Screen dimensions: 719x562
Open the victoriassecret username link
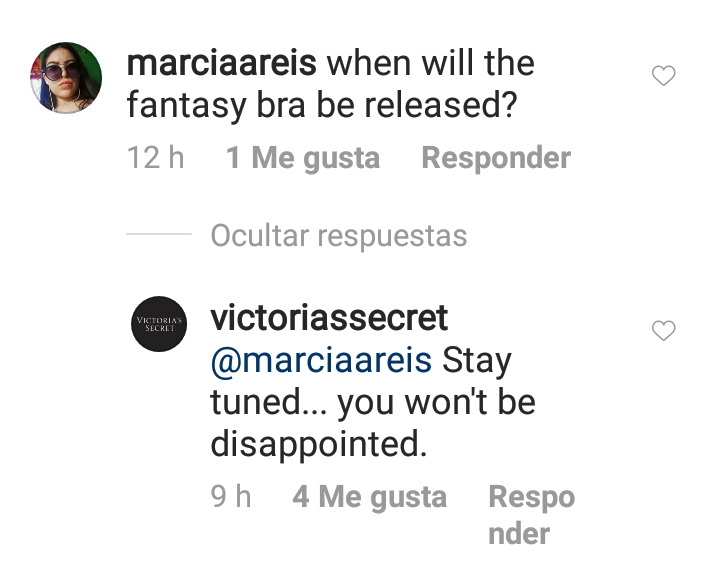tap(329, 318)
